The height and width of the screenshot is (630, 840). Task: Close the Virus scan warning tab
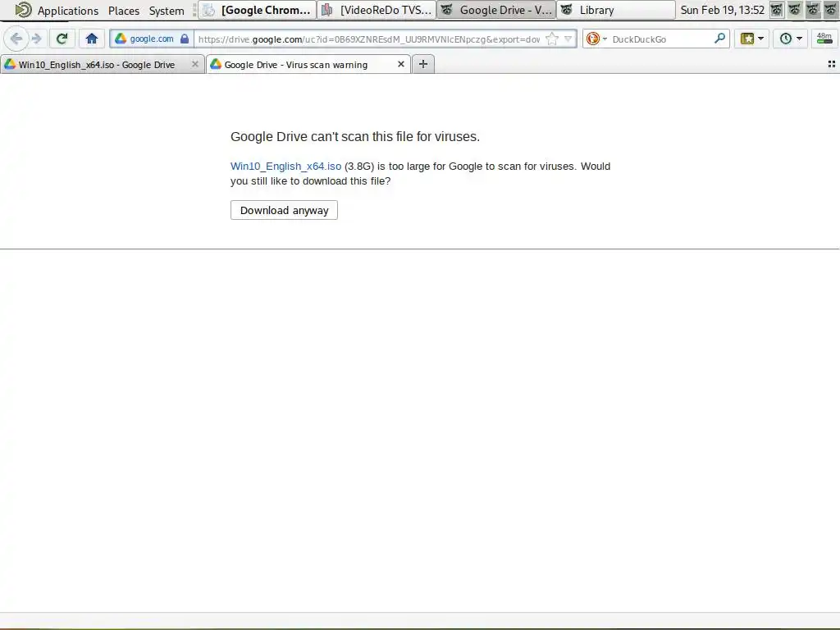[x=400, y=64]
